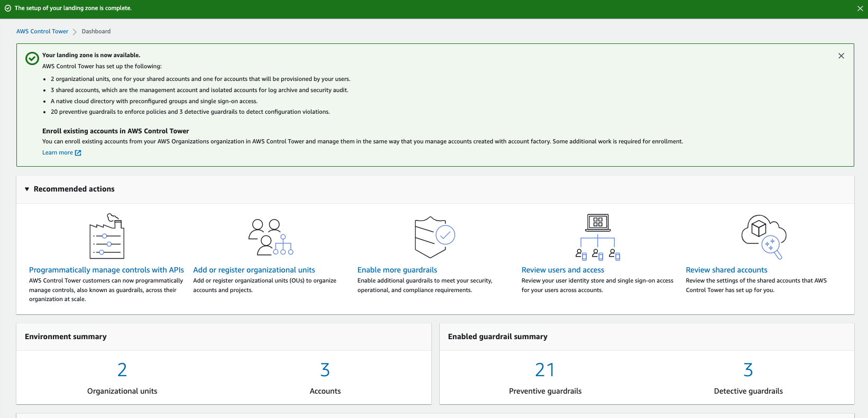868x418 pixels.
Task: Open the Review users and access link
Action: coord(563,270)
